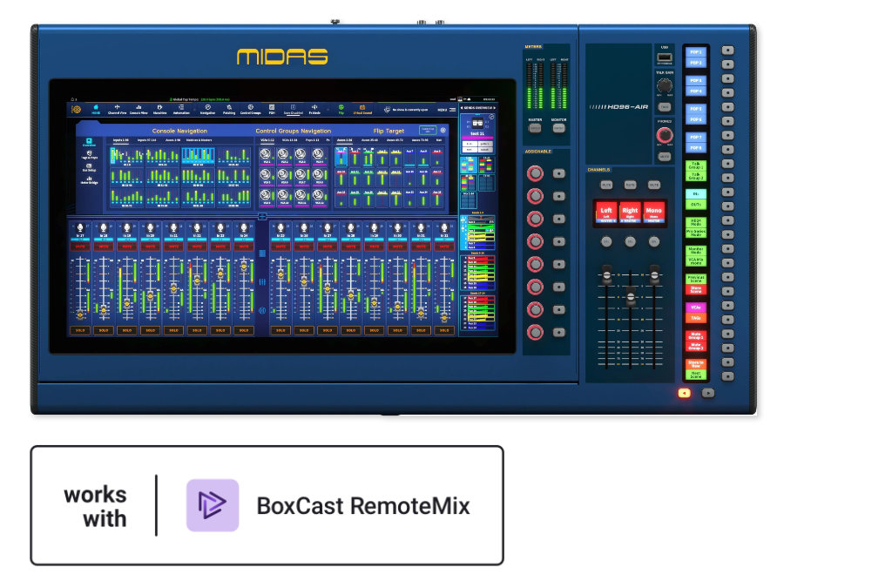This screenshot has height=588, width=892.
Task: Open the Matrices & Masters tab
Action: [199, 140]
